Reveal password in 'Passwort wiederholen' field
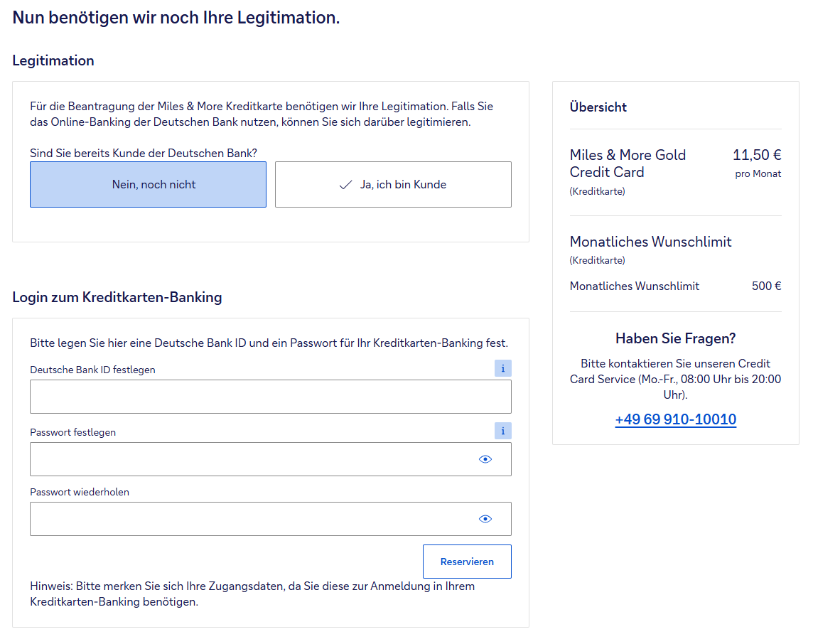The width and height of the screenshot is (813, 644). click(x=485, y=519)
